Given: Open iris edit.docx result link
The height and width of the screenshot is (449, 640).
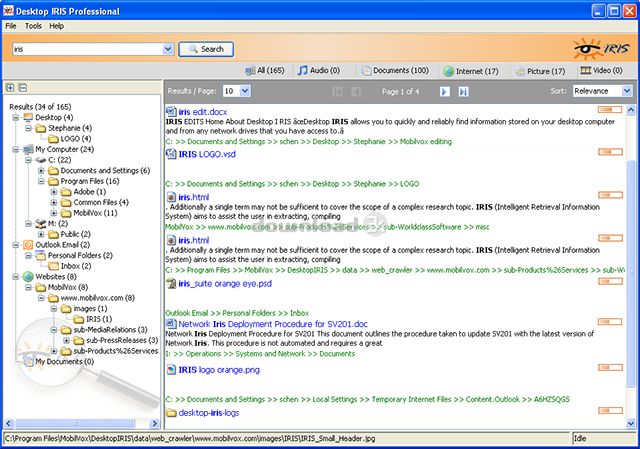Looking at the screenshot, I should pyautogui.click(x=203, y=112).
